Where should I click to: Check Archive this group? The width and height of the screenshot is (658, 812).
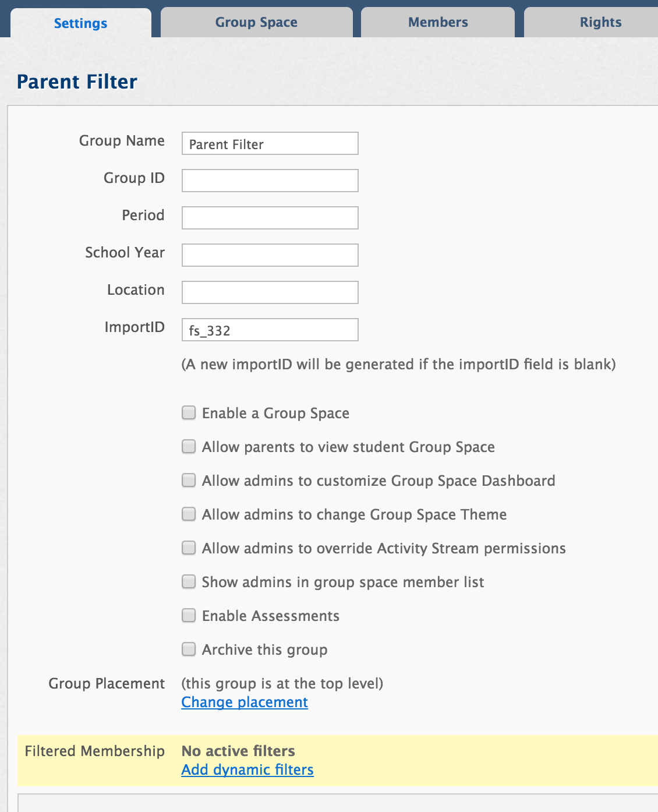point(189,649)
